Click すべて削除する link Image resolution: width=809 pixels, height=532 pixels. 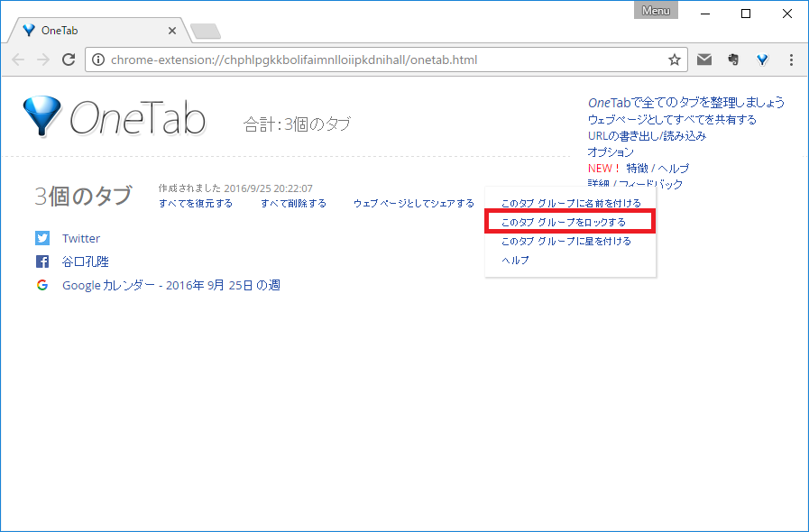point(293,204)
